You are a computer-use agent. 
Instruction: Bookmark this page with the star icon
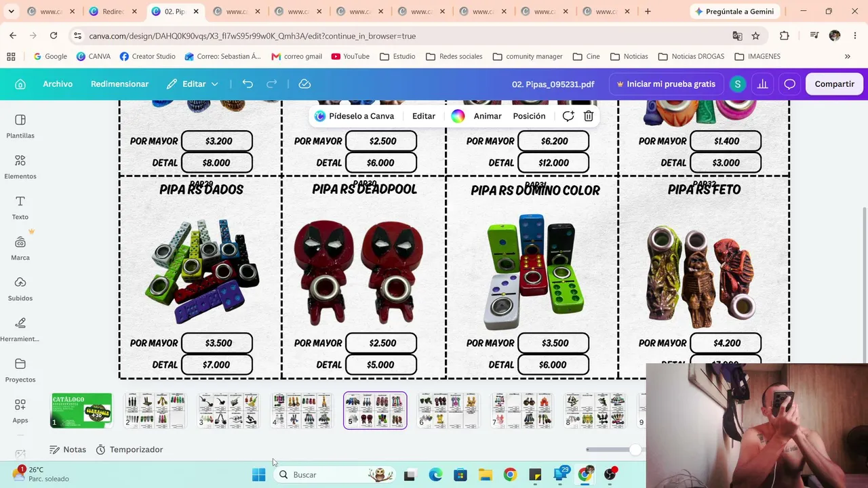(755, 36)
